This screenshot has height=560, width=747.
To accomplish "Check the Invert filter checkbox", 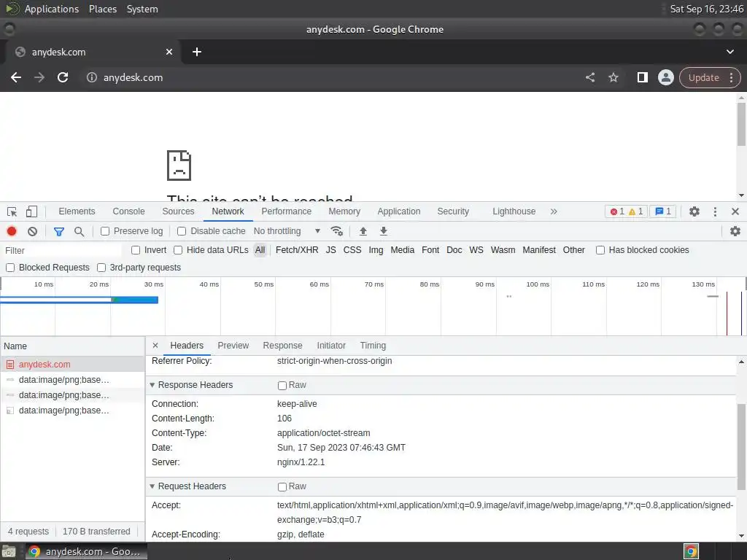I will 136,250.
